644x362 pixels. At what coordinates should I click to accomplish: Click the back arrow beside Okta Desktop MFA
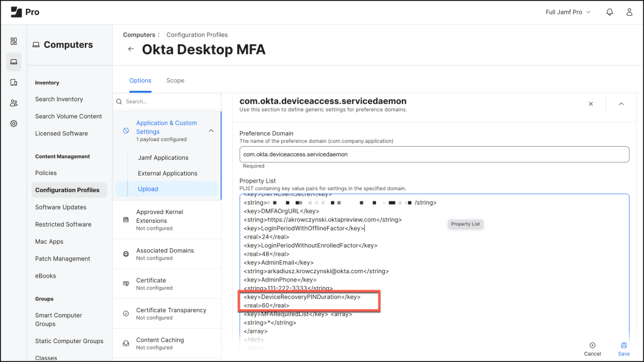[131, 49]
